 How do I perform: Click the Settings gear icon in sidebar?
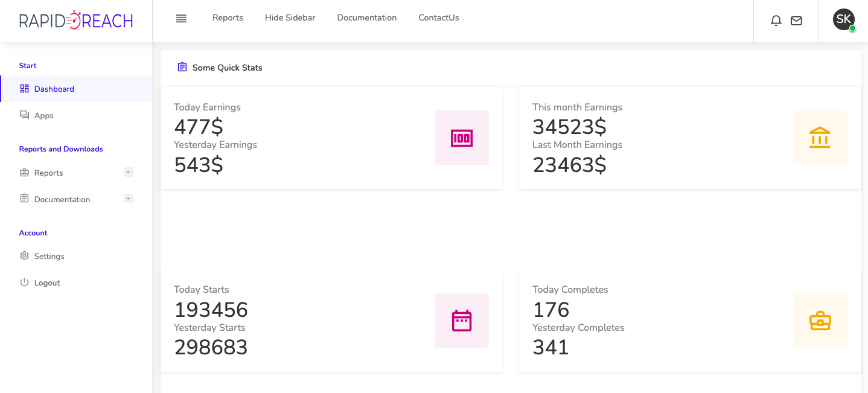[x=24, y=256]
